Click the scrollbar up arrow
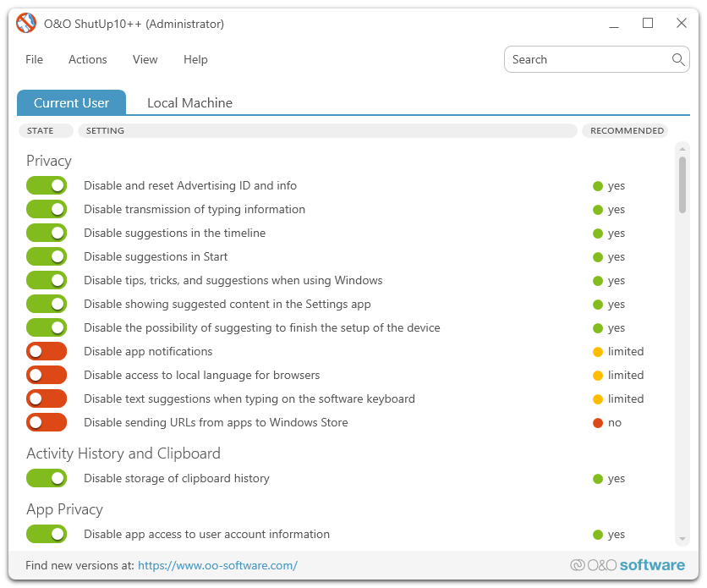This screenshot has height=588, width=707. (682, 149)
